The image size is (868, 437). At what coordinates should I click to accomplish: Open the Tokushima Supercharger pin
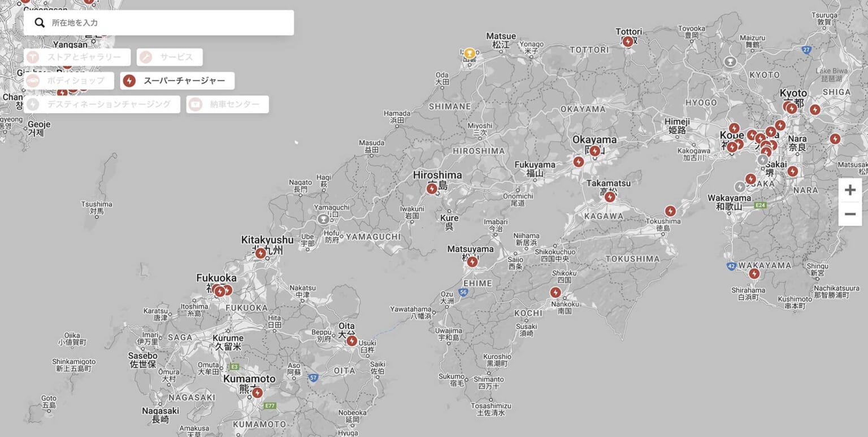click(670, 211)
